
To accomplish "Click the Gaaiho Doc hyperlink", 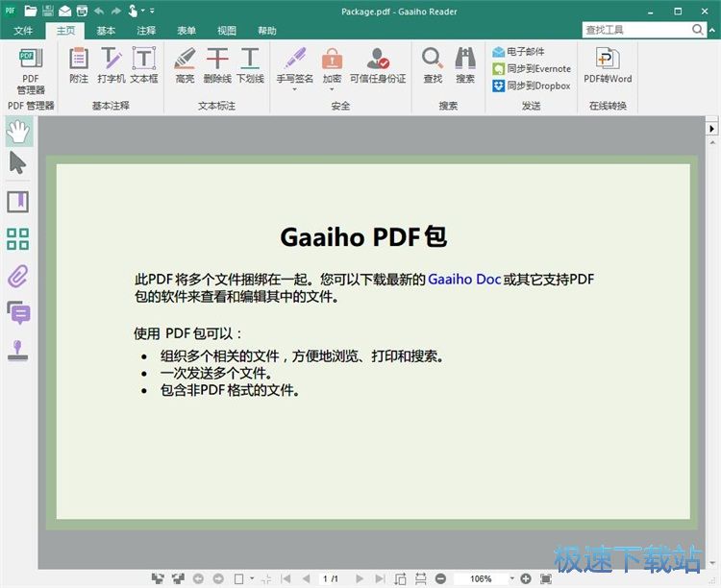I will pyautogui.click(x=464, y=280).
